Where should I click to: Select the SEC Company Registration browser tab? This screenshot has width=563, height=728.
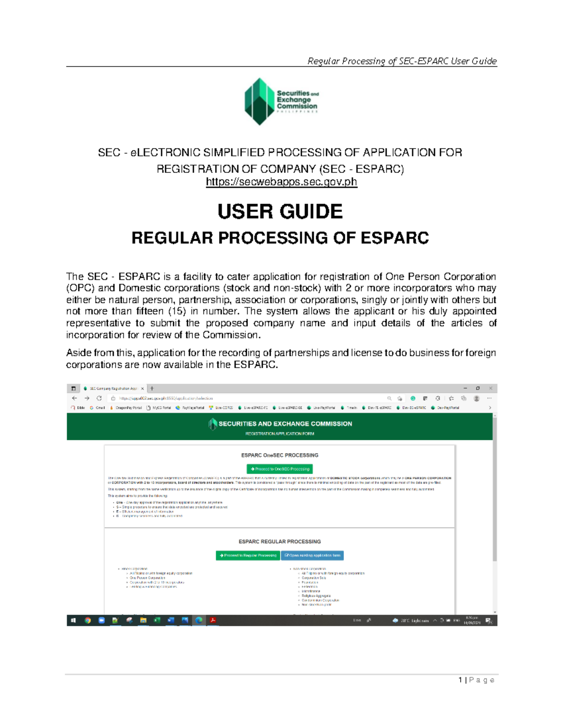click(x=113, y=389)
